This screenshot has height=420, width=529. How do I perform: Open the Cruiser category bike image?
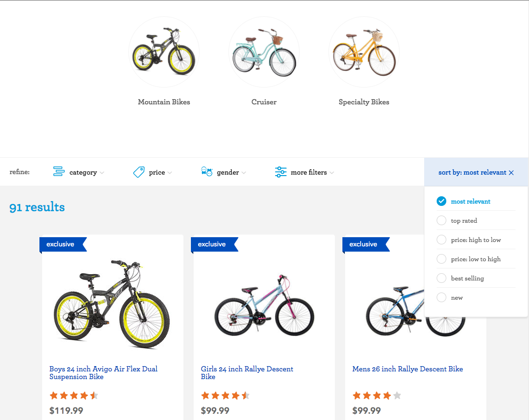tap(264, 52)
